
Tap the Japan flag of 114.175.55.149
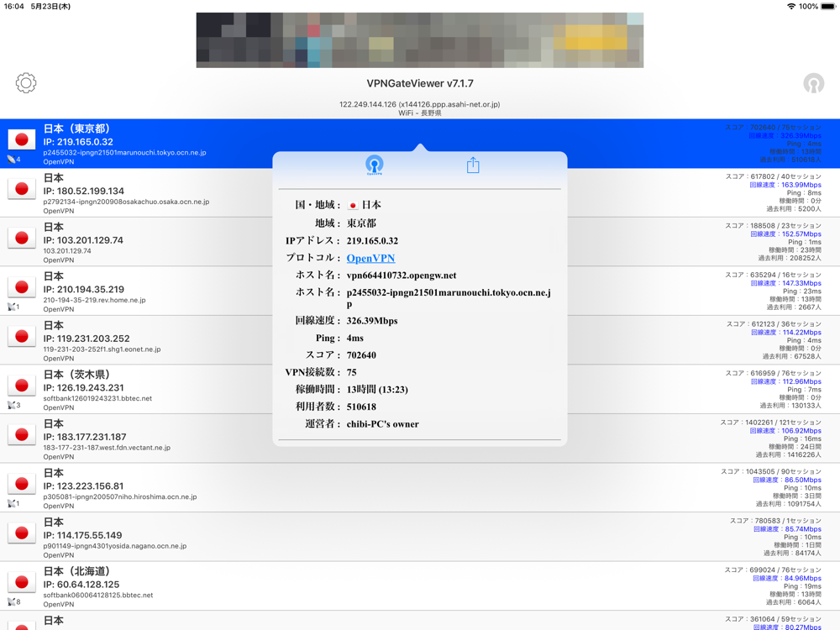pyautogui.click(x=22, y=533)
